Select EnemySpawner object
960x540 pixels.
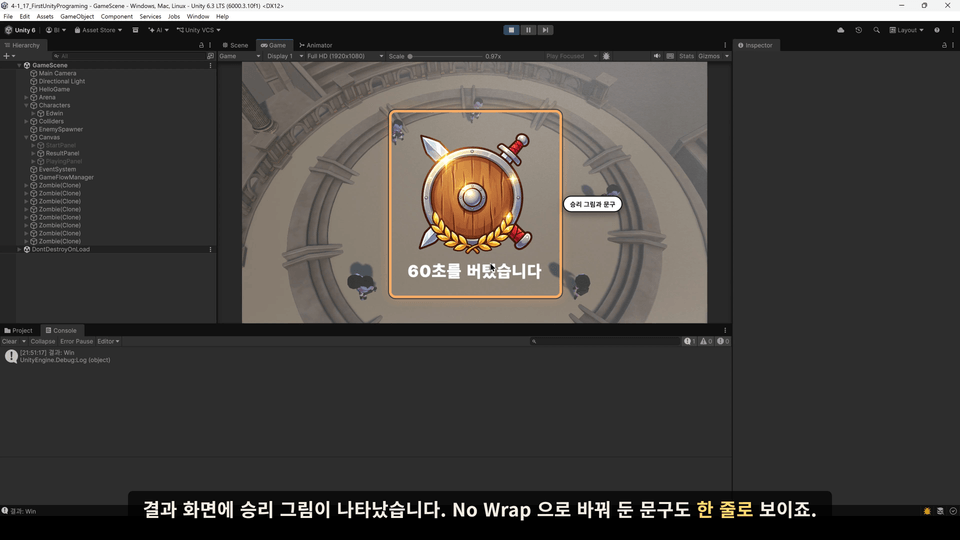click(61, 129)
